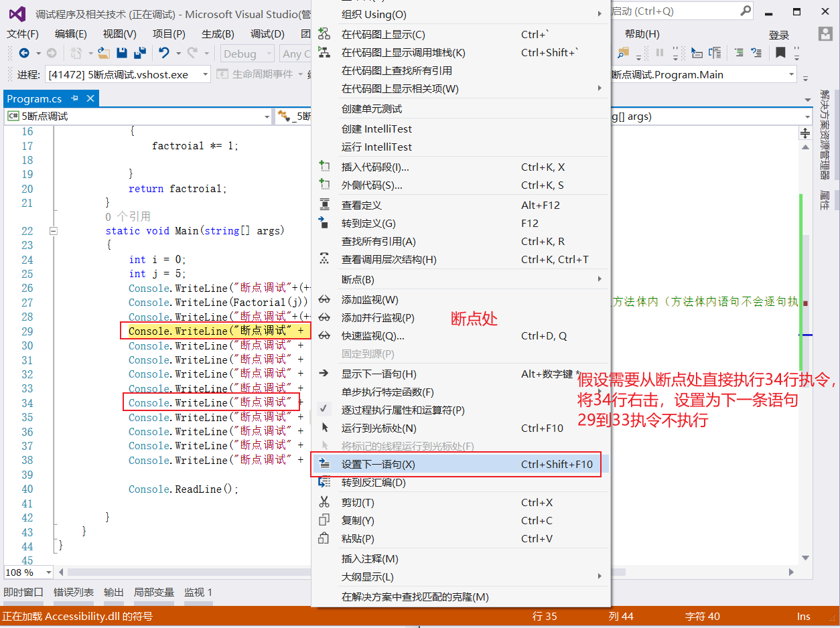Collapse the Main method outline at line 22

[54, 231]
